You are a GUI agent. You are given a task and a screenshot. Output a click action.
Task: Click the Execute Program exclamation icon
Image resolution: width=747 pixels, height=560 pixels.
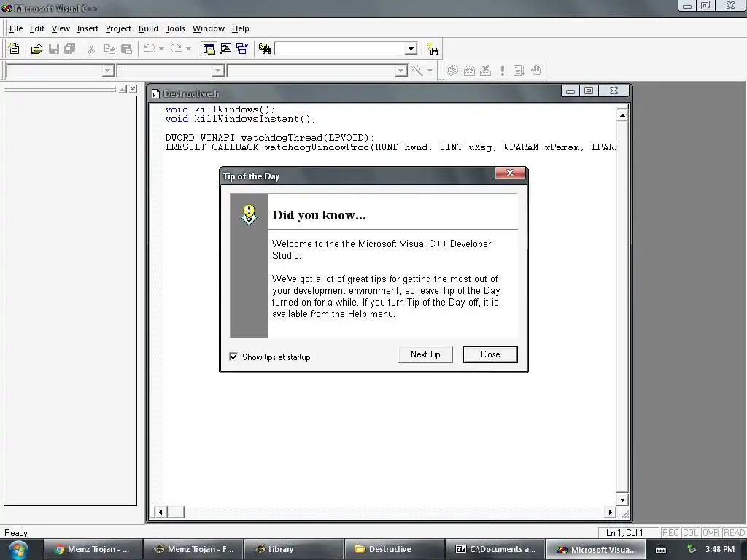pos(502,71)
